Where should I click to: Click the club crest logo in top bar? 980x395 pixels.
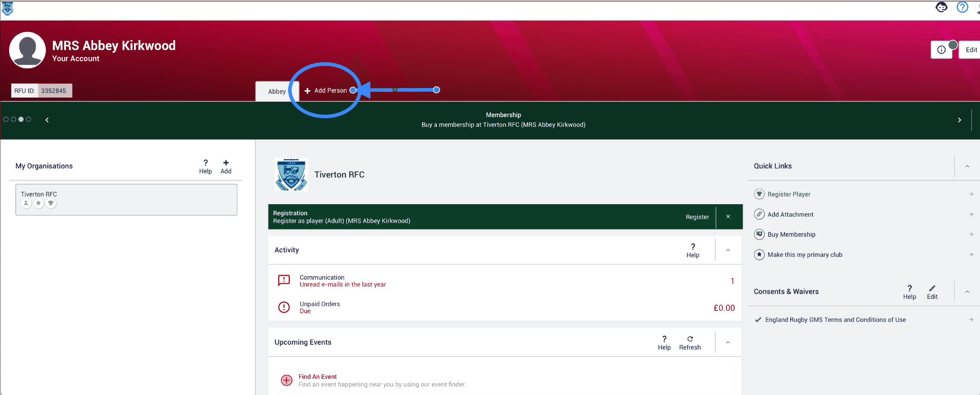click(x=7, y=9)
